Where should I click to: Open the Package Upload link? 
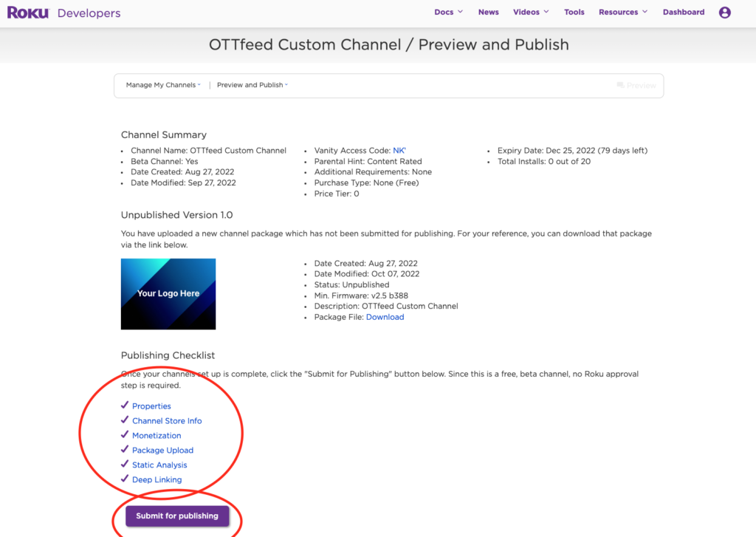[162, 450]
